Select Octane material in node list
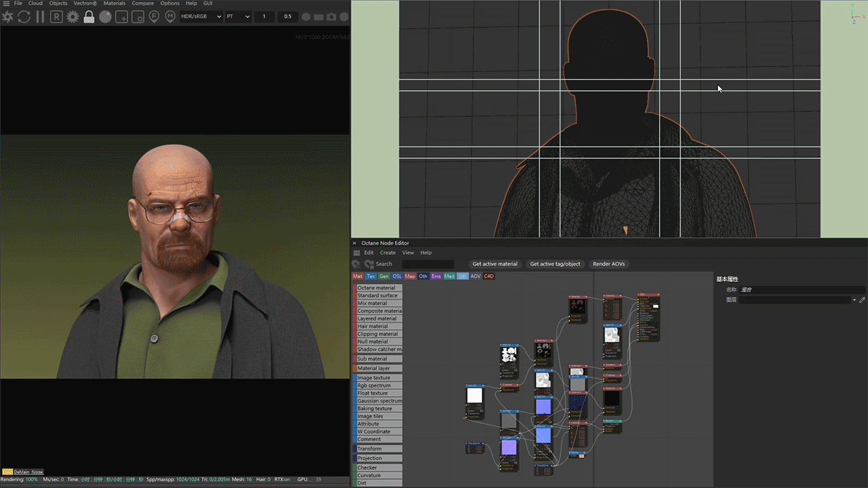The width and height of the screenshot is (868, 488). (378, 288)
